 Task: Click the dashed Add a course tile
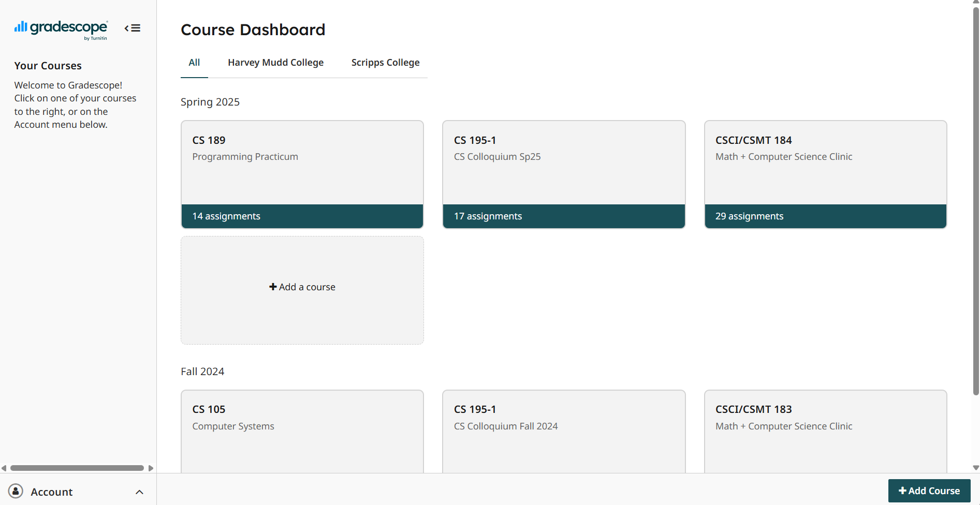click(x=302, y=290)
